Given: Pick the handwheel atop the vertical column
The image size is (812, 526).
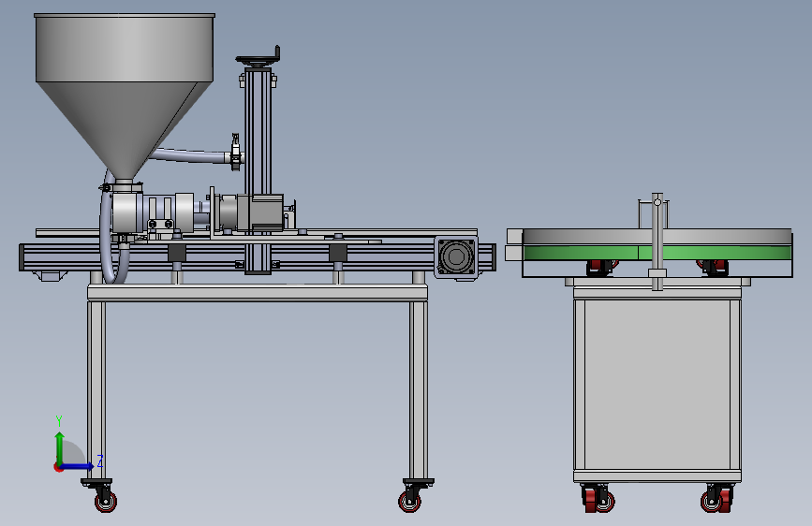Looking at the screenshot, I should pos(258,60).
